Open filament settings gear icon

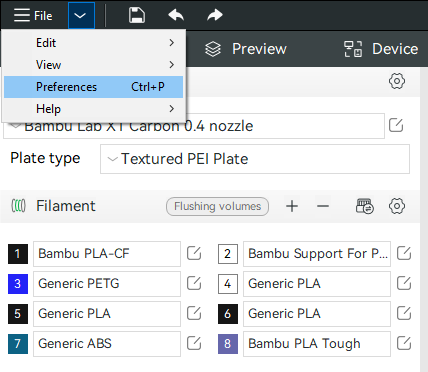pyautogui.click(x=397, y=206)
